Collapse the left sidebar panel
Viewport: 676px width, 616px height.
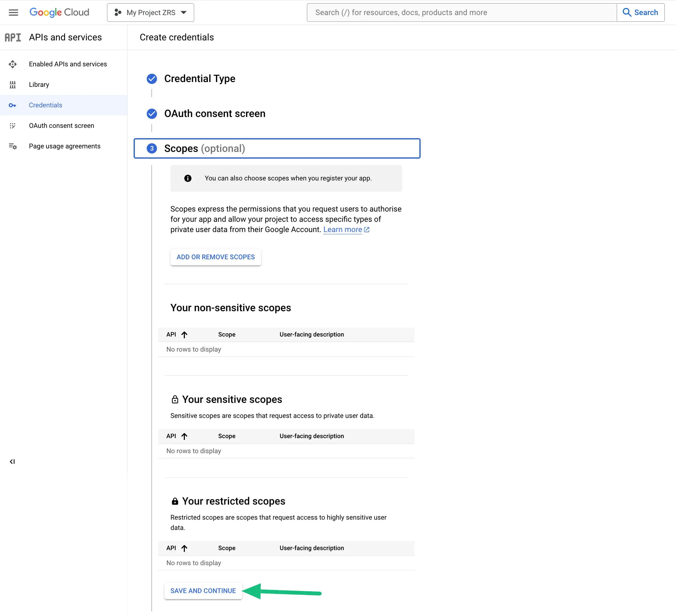pyautogui.click(x=12, y=462)
